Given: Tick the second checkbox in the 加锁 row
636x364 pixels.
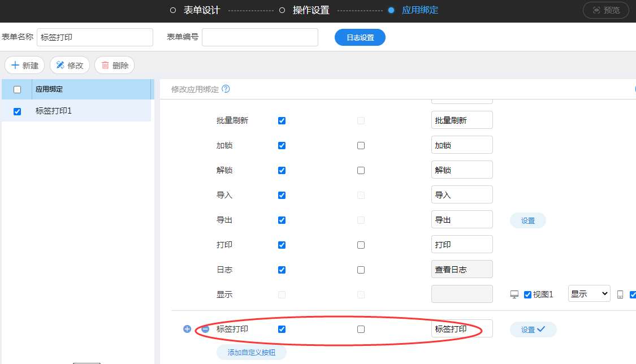Looking at the screenshot, I should coord(361,145).
